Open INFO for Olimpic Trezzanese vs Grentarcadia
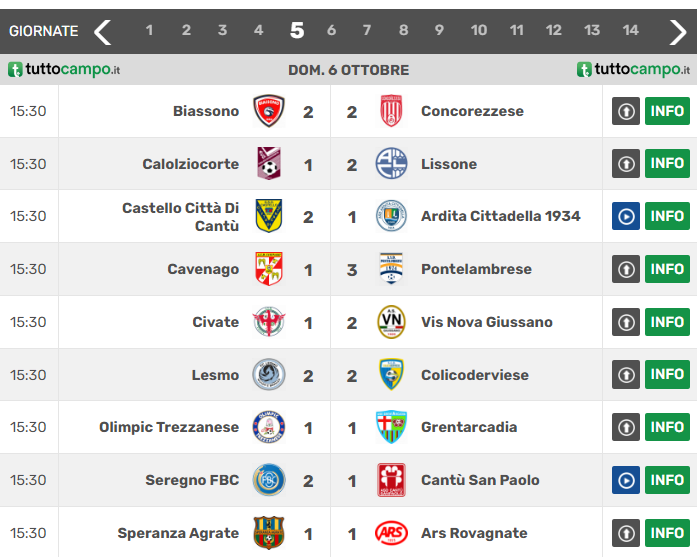Screen dimensions: 697x557 [667, 427]
